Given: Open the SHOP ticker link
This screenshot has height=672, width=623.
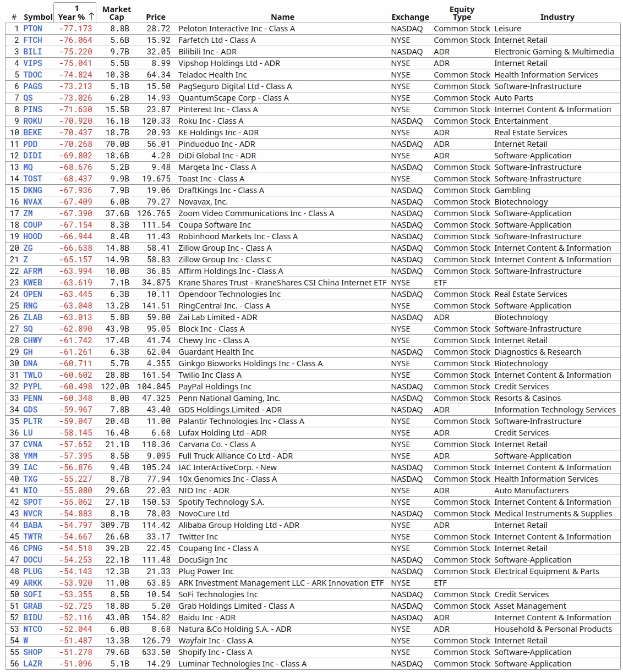Looking at the screenshot, I should [x=32, y=652].
